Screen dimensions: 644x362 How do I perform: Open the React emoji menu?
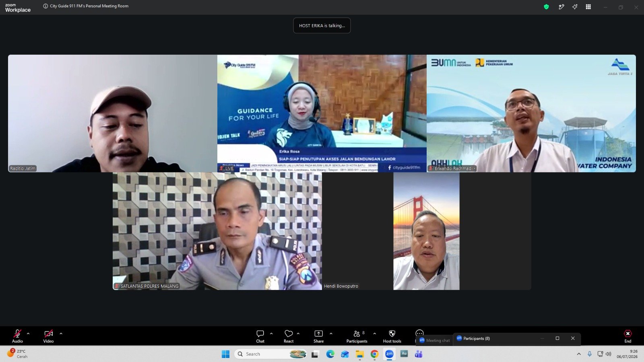(x=289, y=336)
